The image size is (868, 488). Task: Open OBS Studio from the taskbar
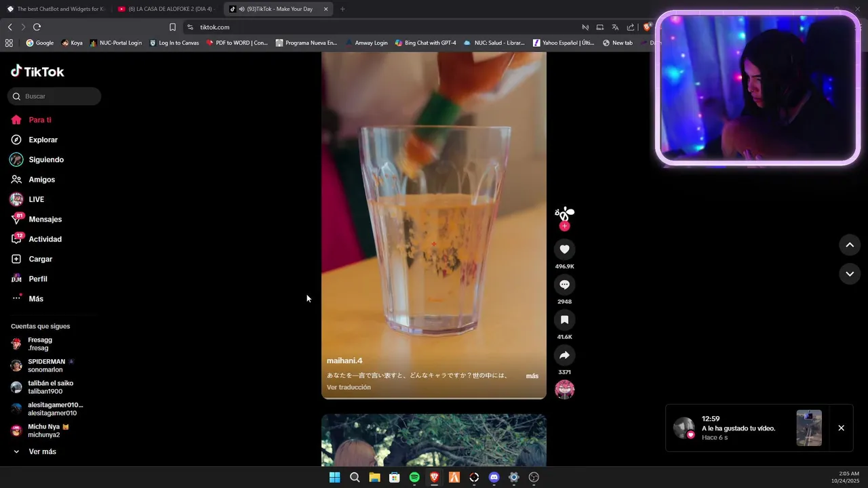coord(534,477)
